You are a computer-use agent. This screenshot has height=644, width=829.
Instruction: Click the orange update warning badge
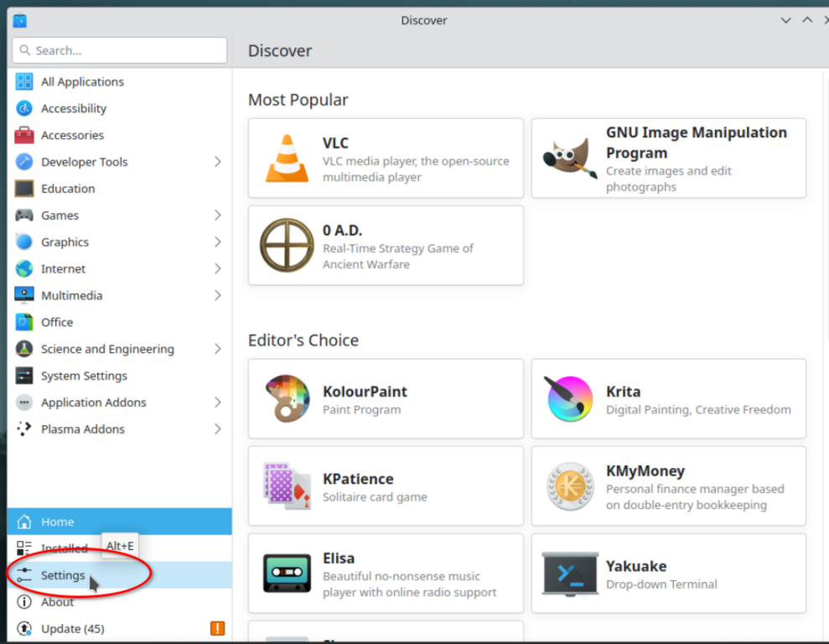pyautogui.click(x=217, y=628)
